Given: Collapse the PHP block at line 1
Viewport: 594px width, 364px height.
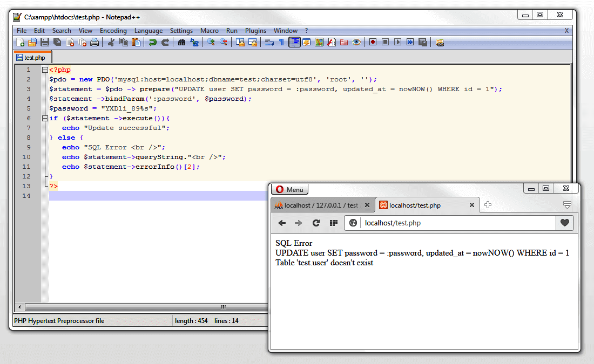Looking at the screenshot, I should 45,69.
